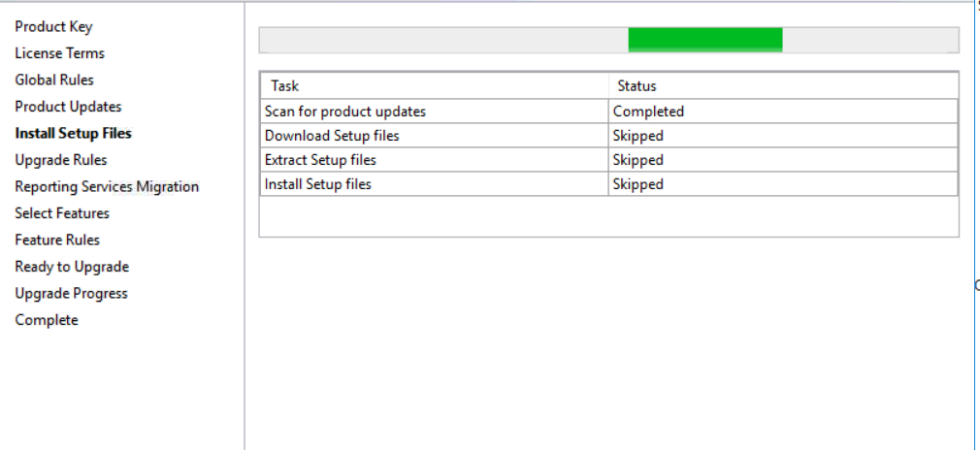The width and height of the screenshot is (980, 450).
Task: Open the License Terms step
Action: (59, 53)
